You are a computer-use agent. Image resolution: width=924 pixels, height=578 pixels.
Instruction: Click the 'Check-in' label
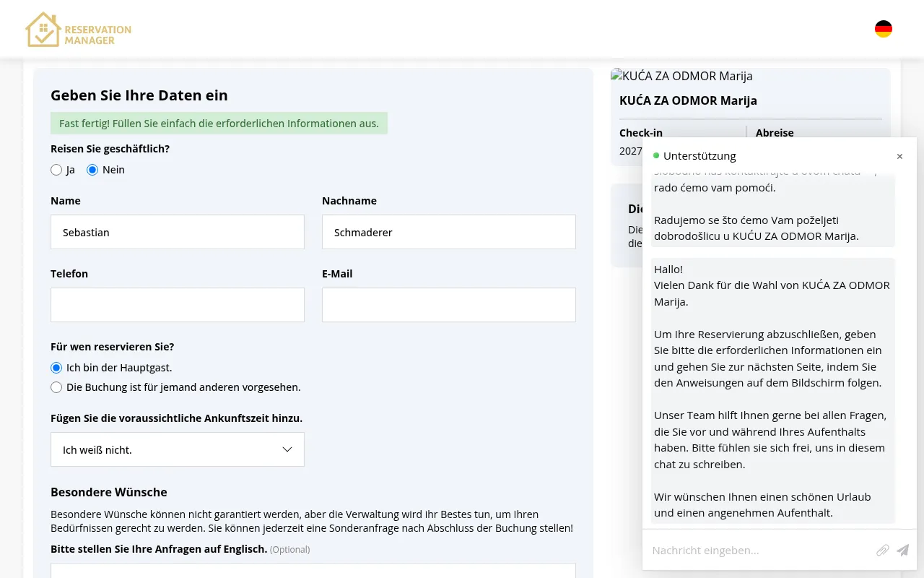(x=641, y=133)
